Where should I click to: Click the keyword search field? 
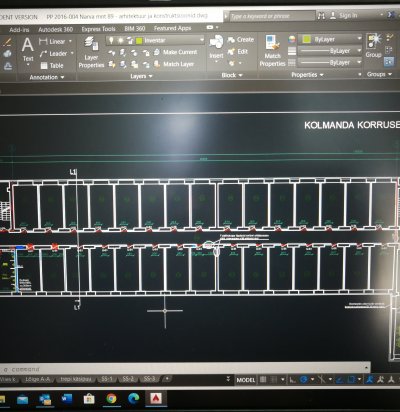[x=272, y=16]
